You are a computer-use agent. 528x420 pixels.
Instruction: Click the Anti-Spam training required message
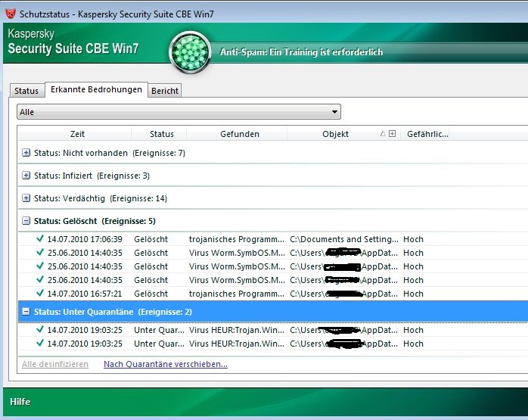click(x=301, y=52)
